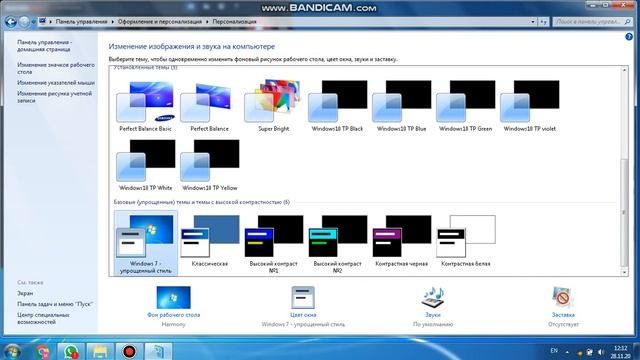Click the address bar refresh button
Screen dimensions: 640x360
pyautogui.click(x=543, y=22)
